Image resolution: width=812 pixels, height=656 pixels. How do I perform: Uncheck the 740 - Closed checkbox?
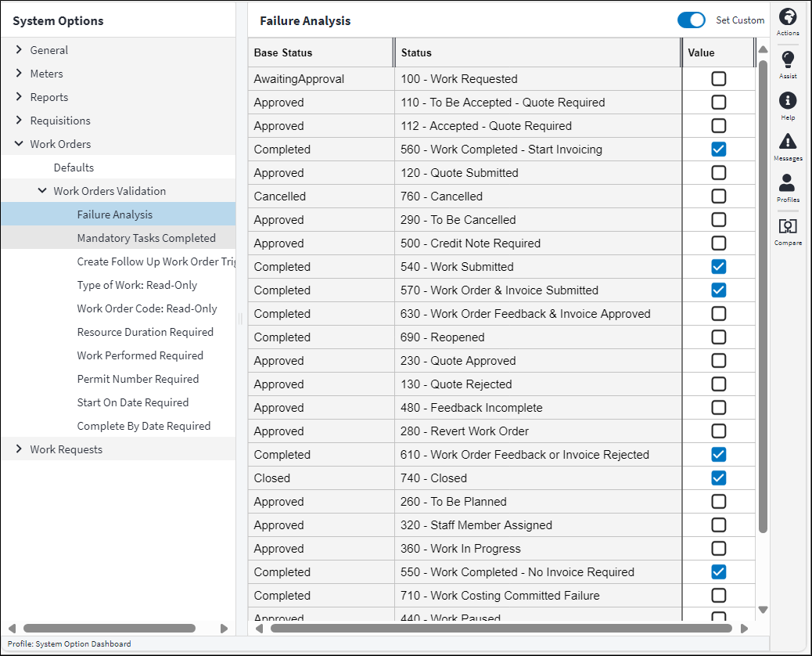click(718, 478)
